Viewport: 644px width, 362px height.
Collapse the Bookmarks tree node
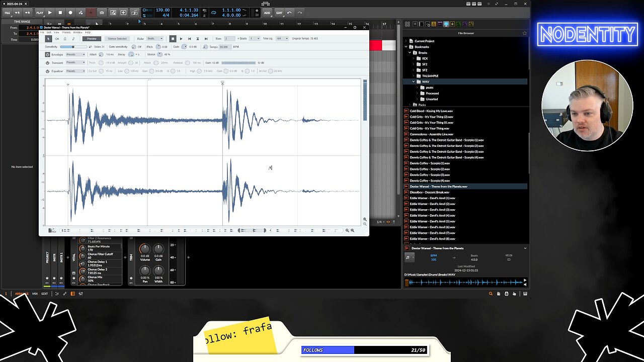point(407,47)
